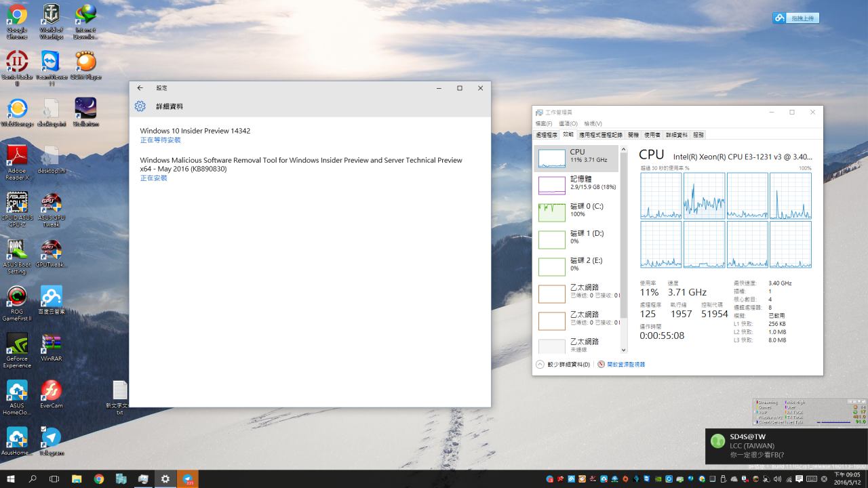Select 磁碟 0 (C:) in the performance list
Screen dimensions: 868x488
pos(576,210)
